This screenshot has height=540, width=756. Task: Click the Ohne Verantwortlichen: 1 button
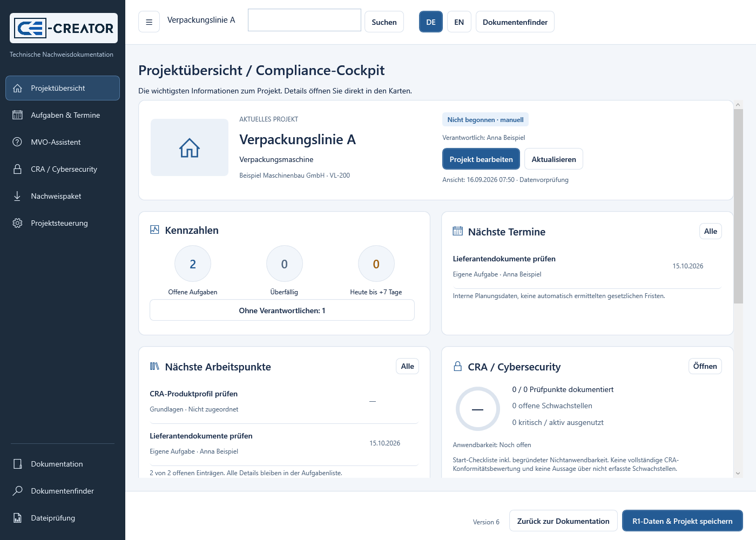click(x=282, y=310)
